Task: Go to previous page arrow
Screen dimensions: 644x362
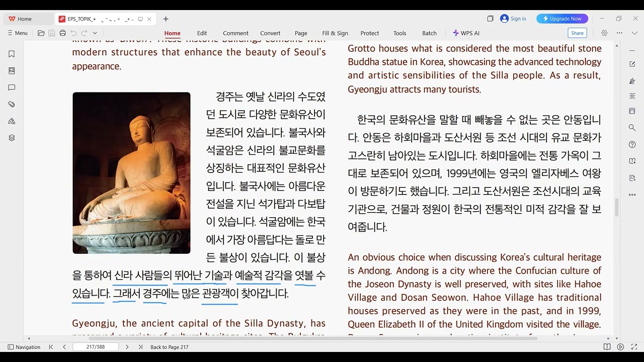Action: (64, 347)
